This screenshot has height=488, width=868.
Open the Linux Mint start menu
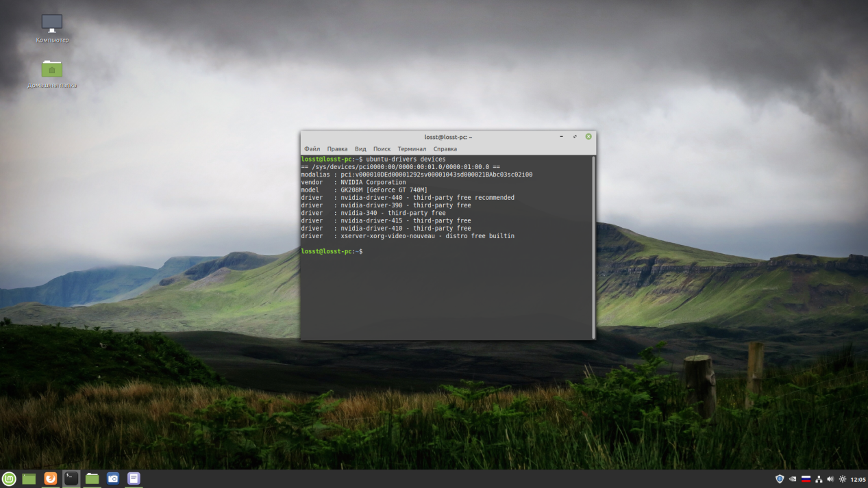9,479
